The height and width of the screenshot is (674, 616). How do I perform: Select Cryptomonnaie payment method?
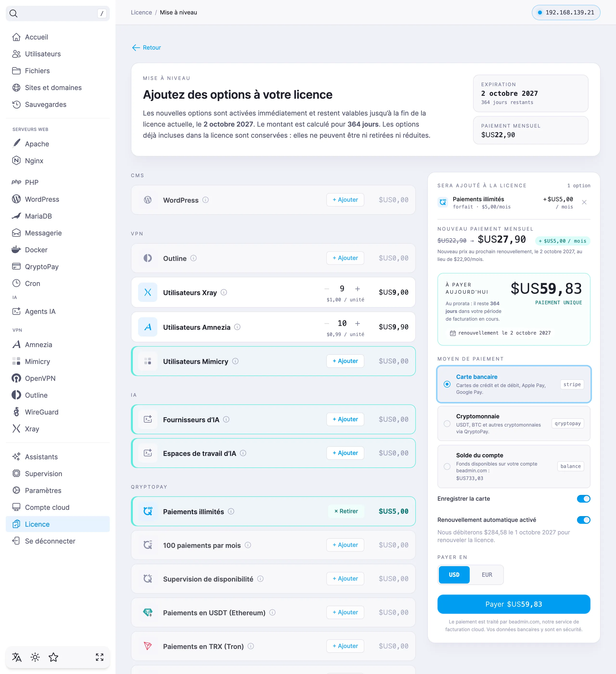(x=514, y=424)
